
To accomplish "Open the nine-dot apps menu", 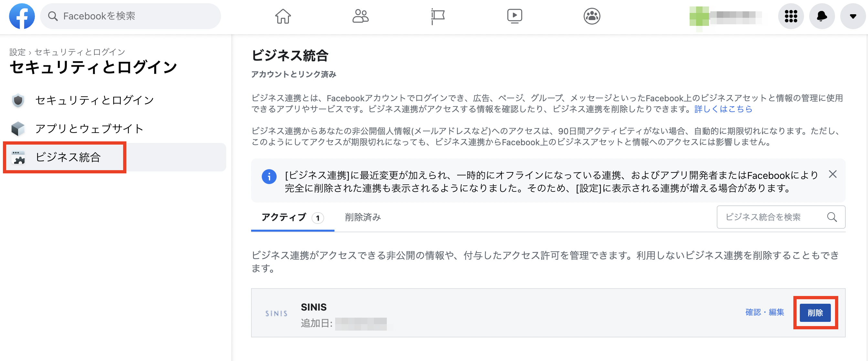I will [790, 16].
